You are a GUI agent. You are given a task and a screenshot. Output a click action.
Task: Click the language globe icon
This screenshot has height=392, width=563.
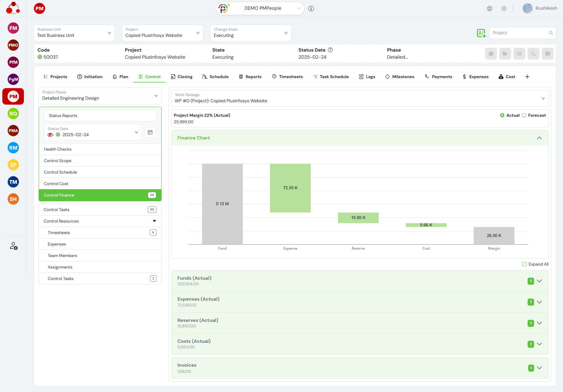(490, 9)
